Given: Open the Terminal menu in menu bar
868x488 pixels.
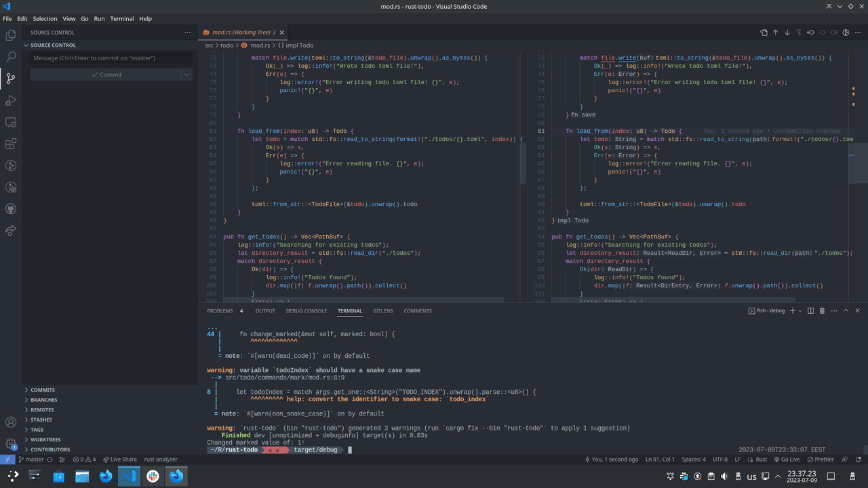Looking at the screenshot, I should tap(122, 19).
